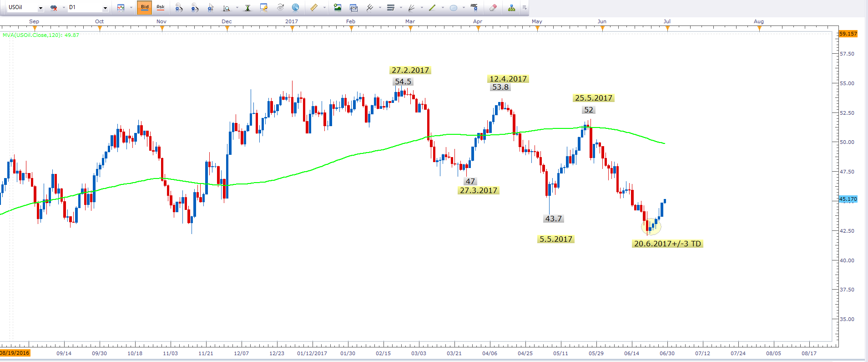Toggle the Ask price display
The width and height of the screenshot is (868, 362).
(x=161, y=7)
